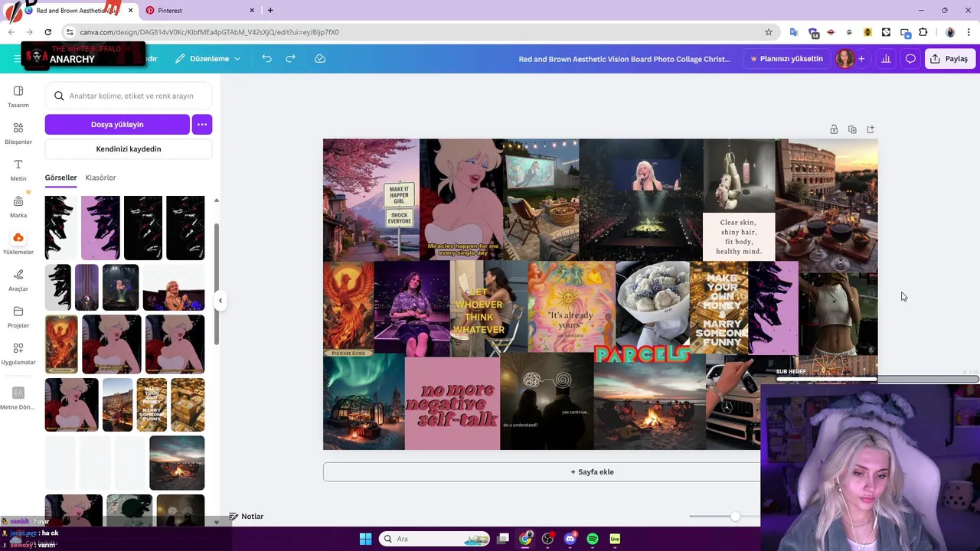Open the Canva hamburger menu
This screenshot has width=980, height=551.
(17, 59)
